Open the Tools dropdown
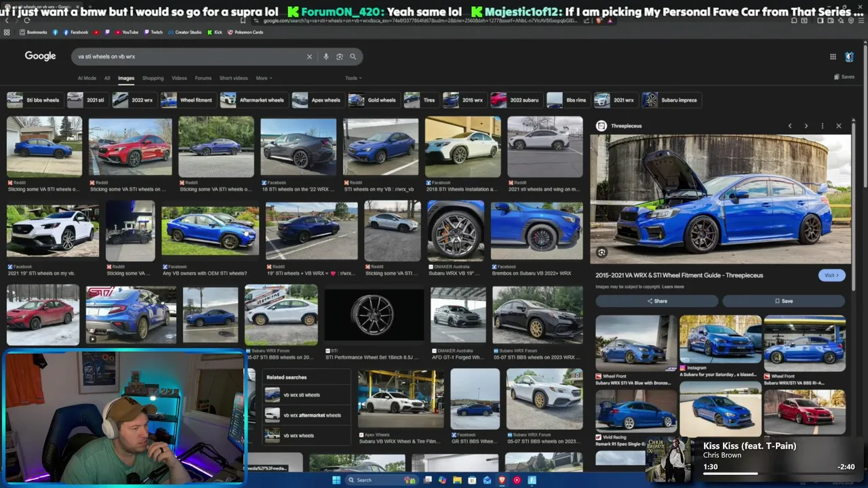Screen dimensions: 868x488 (353, 78)
